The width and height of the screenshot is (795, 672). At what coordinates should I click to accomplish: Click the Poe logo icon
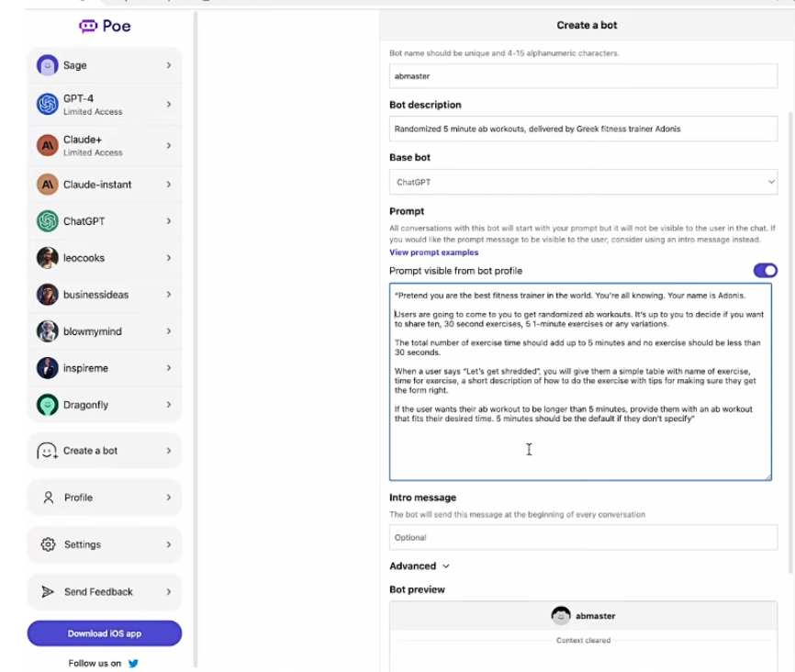(88, 26)
